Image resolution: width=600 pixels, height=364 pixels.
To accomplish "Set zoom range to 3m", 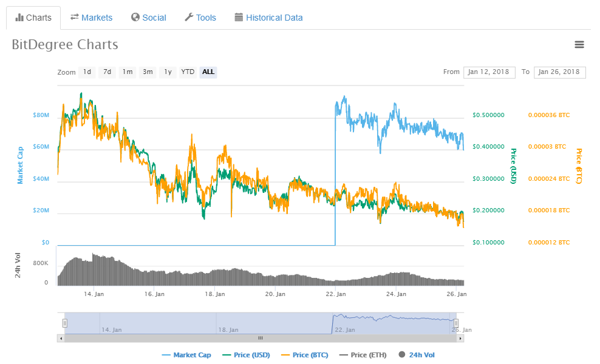I will pyautogui.click(x=148, y=72).
